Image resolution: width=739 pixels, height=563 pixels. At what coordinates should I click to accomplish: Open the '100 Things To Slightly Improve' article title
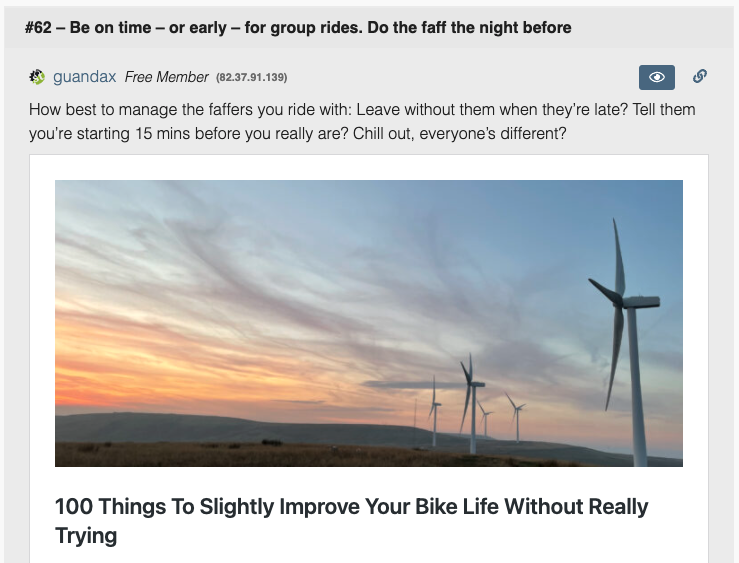coord(351,506)
